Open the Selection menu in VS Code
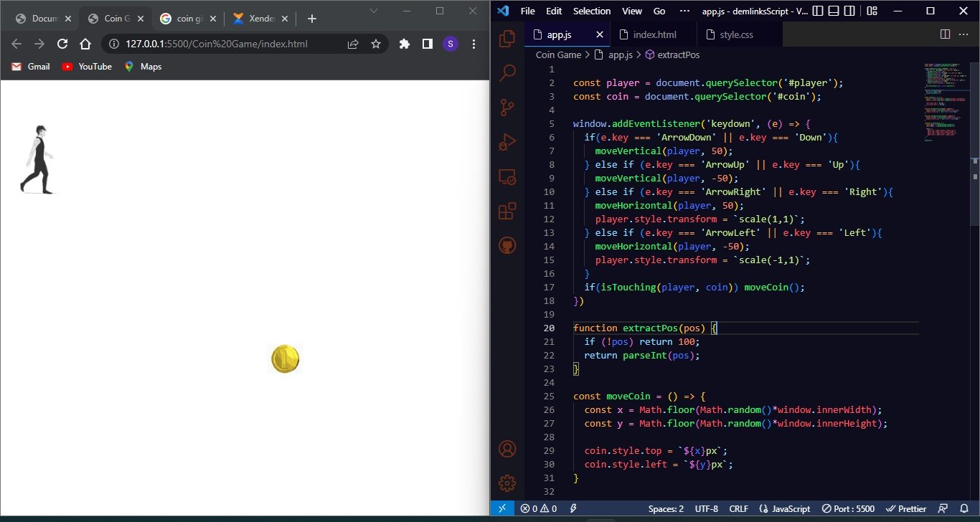 (591, 11)
